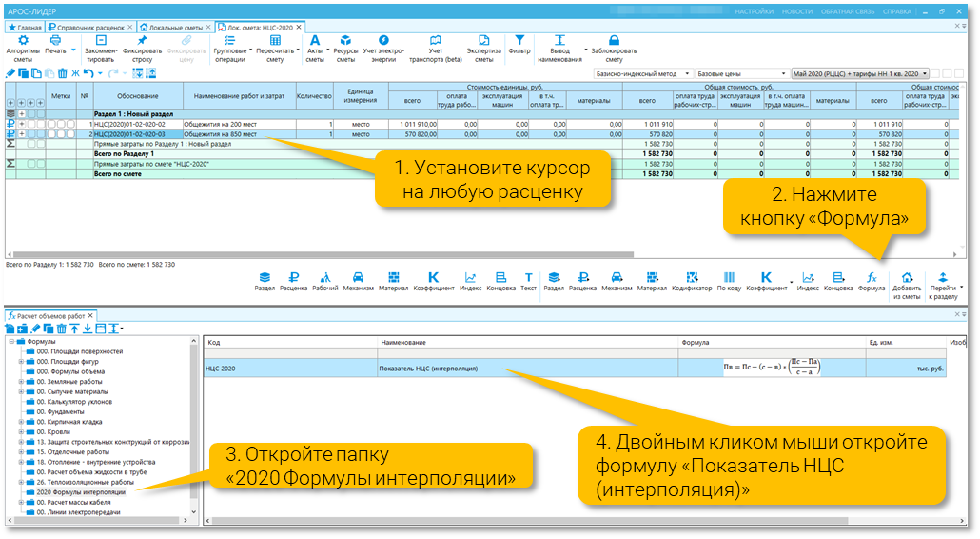Expand row НЦС(2020)01-02-020-02 plus

[22, 125]
